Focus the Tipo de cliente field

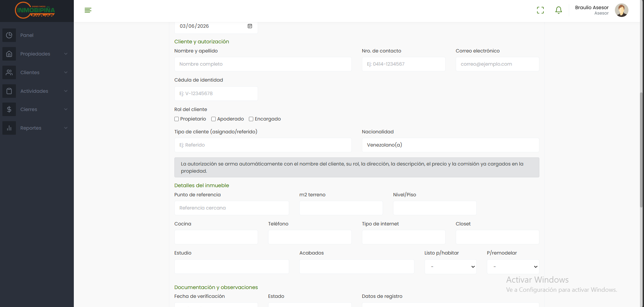click(x=263, y=145)
